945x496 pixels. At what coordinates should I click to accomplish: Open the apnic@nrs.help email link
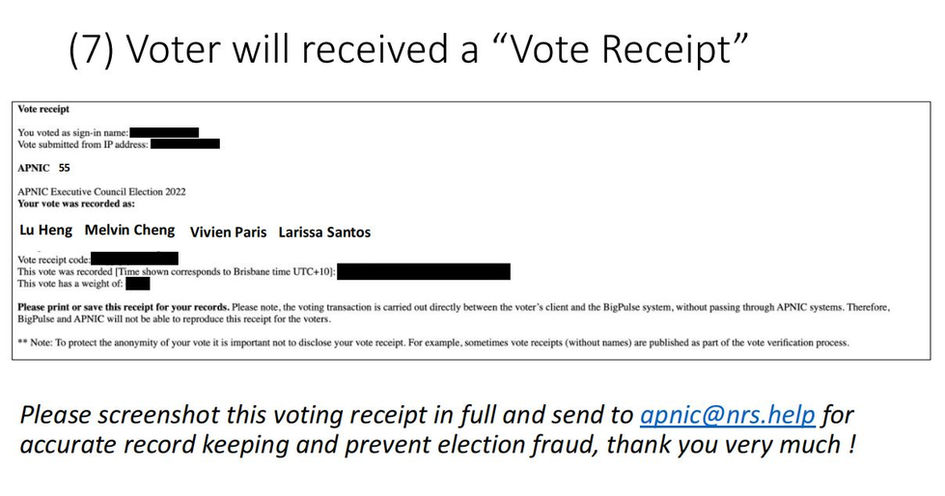click(x=727, y=415)
